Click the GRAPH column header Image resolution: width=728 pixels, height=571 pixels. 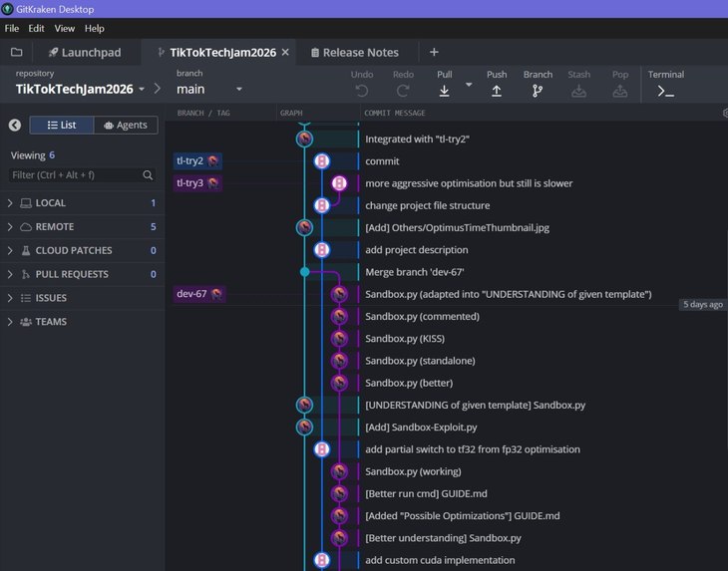coord(291,113)
